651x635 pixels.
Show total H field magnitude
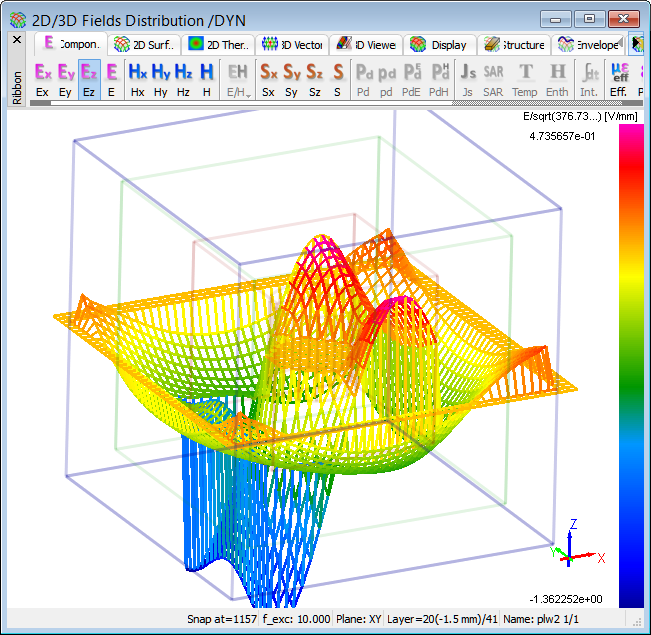[x=207, y=74]
